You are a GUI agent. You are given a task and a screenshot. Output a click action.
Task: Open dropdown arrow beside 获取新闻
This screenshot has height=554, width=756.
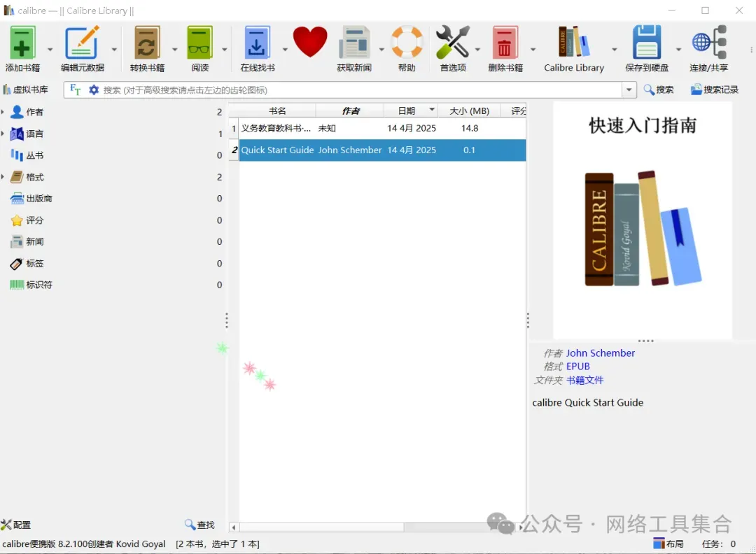tap(381, 49)
